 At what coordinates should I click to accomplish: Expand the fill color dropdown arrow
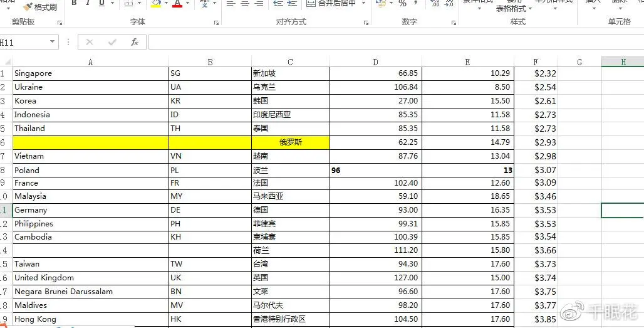point(166,3)
